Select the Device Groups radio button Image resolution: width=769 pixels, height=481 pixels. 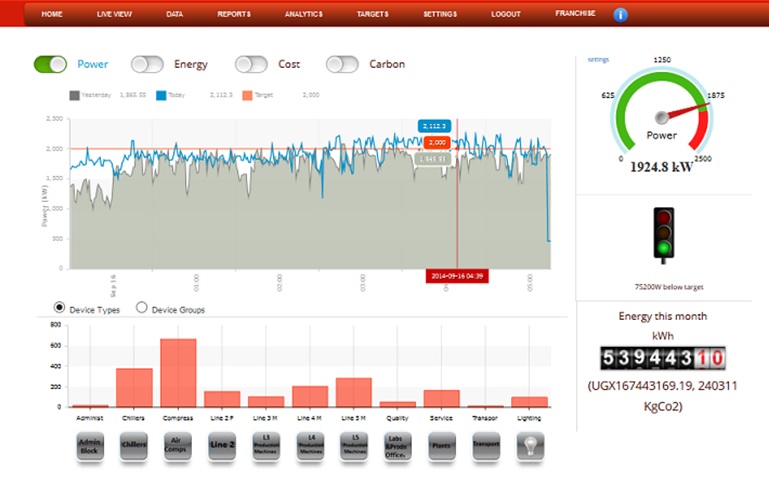141,309
